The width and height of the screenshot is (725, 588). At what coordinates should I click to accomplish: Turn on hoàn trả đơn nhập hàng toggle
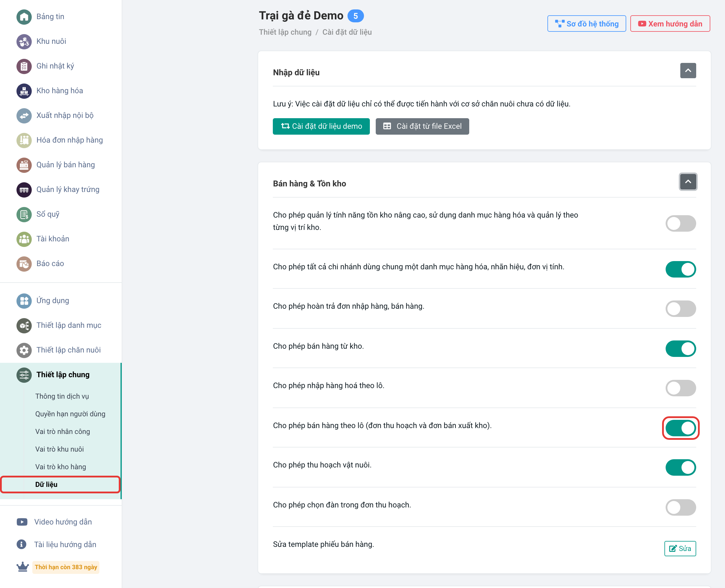tap(681, 309)
